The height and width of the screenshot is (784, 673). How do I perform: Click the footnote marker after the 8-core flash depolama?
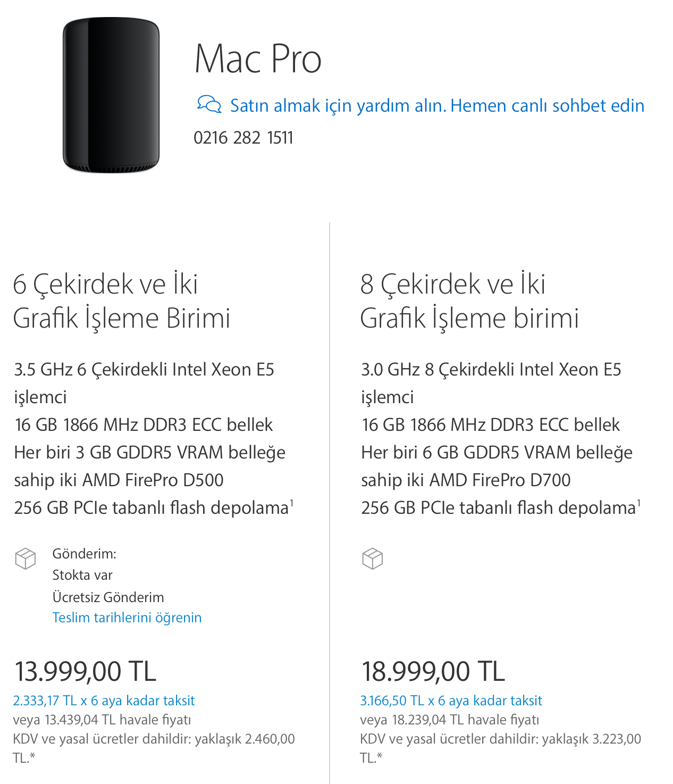639,502
